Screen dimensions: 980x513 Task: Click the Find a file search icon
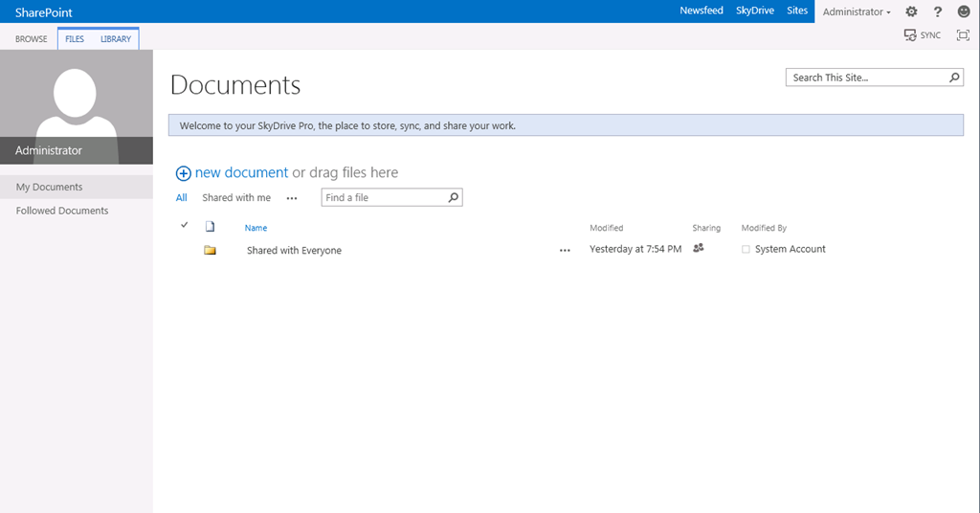point(454,197)
